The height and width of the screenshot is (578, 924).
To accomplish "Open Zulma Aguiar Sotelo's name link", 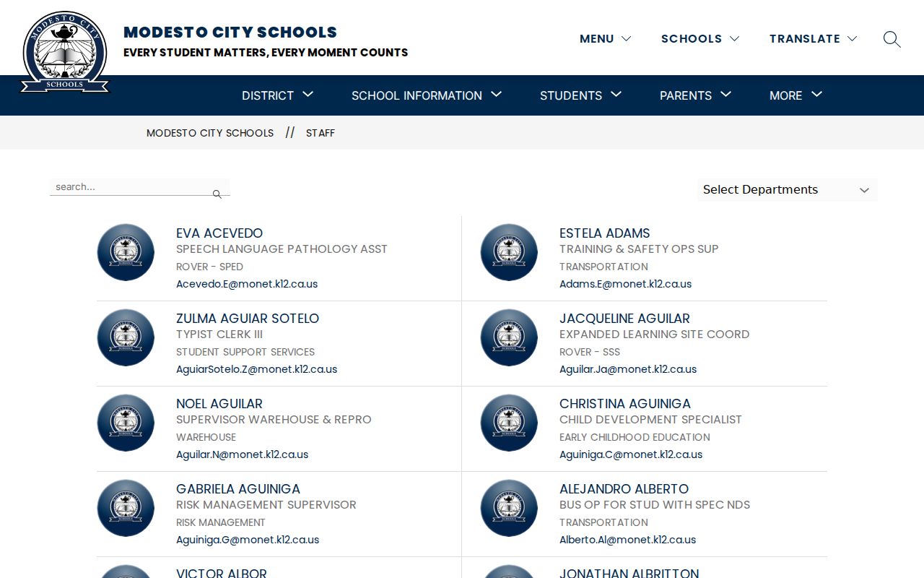I will [248, 319].
